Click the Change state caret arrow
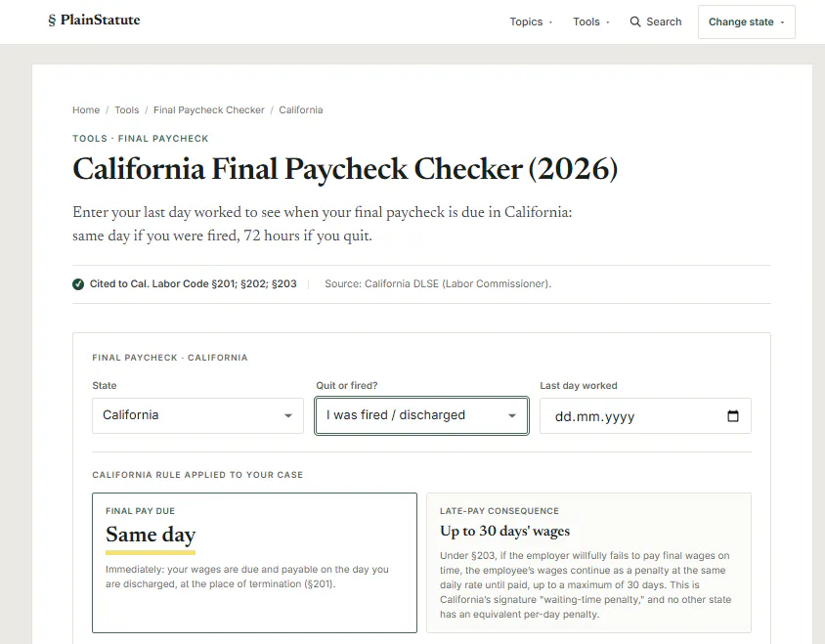Viewport: 825px width, 644px height. (x=782, y=22)
